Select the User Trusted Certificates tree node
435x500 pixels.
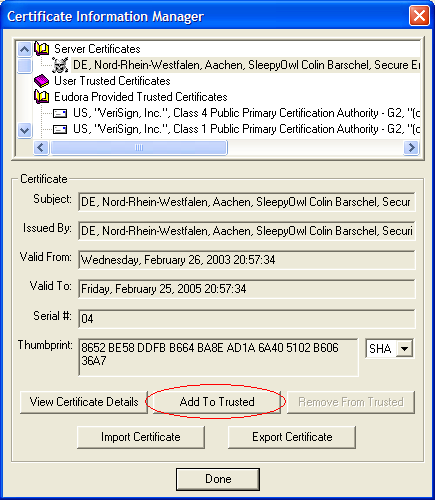click(x=112, y=81)
